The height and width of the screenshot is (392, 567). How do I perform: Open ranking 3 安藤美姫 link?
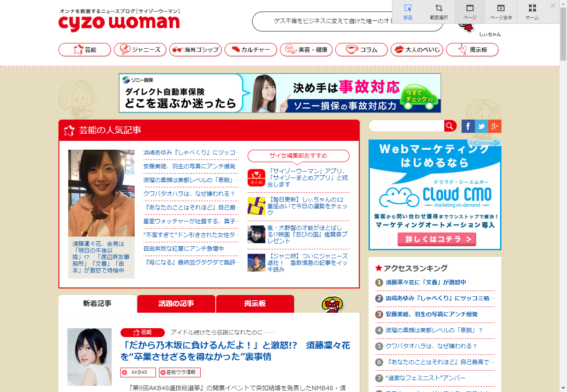click(431, 314)
